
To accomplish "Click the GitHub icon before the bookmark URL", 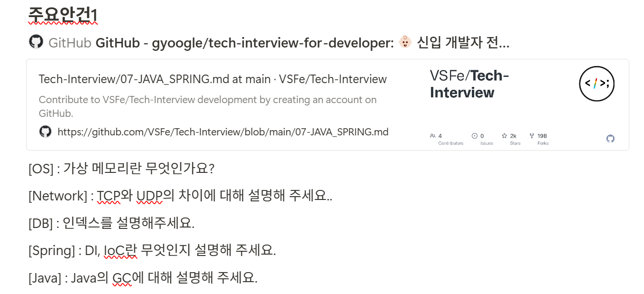I will [x=45, y=132].
